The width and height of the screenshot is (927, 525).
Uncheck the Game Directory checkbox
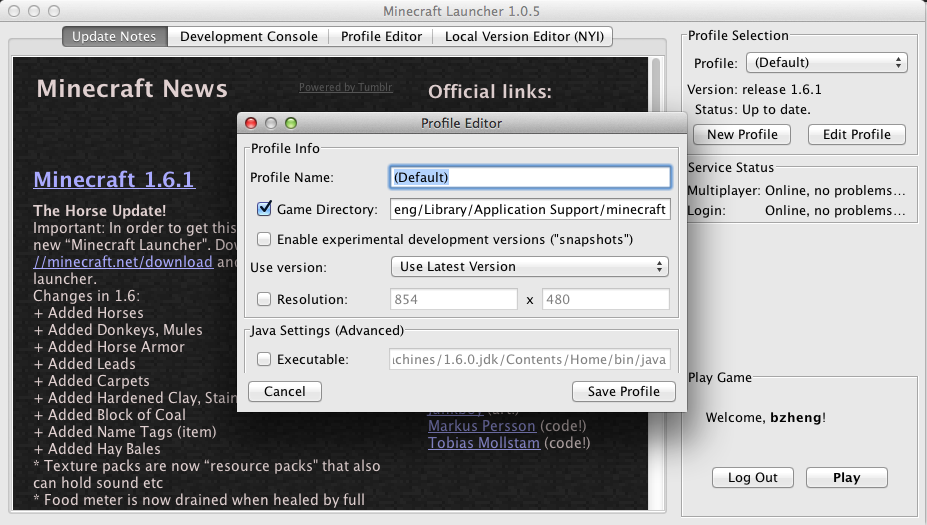coord(264,209)
